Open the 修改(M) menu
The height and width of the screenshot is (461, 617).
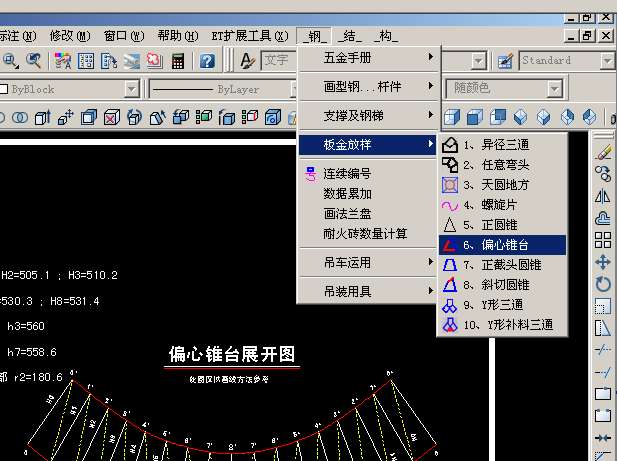click(x=70, y=36)
